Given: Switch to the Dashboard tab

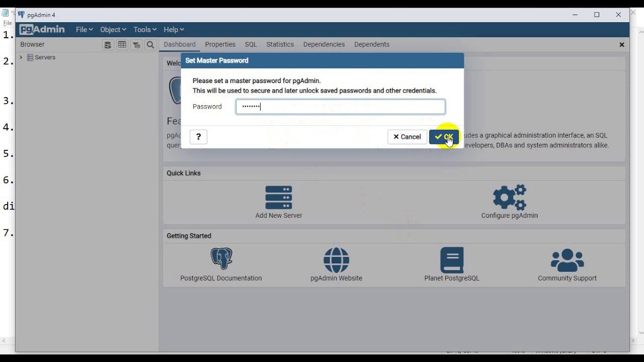Looking at the screenshot, I should click(180, 44).
